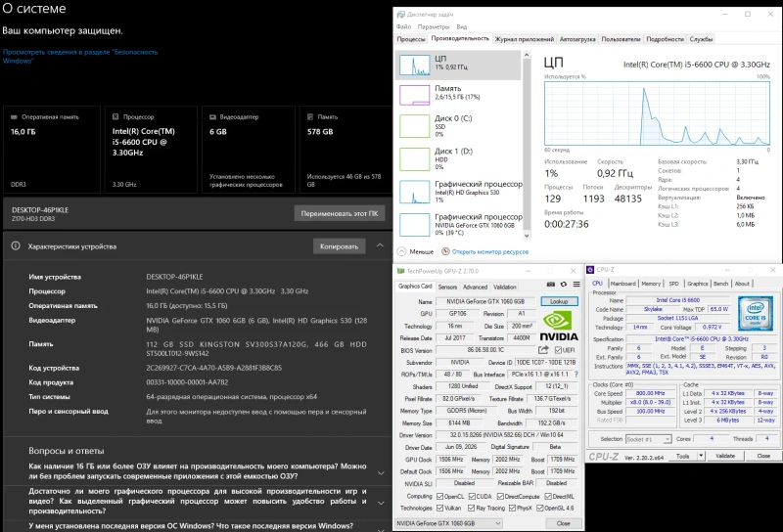Click the BIOS Version field 86.06.58.00.1C

[485, 350]
